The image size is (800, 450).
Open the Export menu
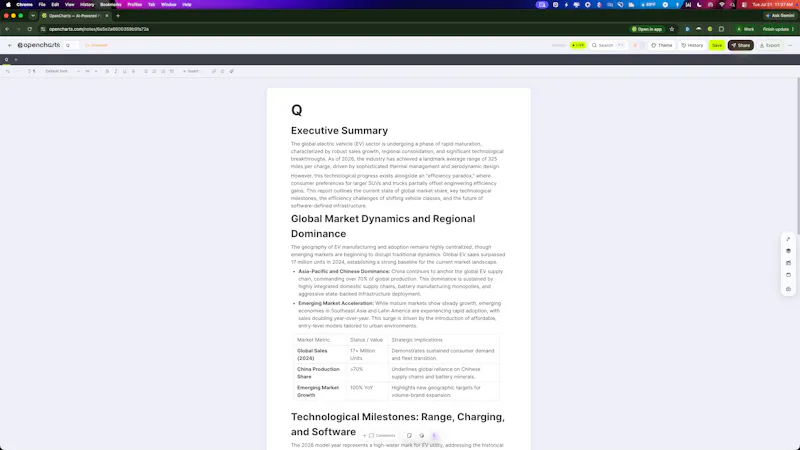click(x=770, y=45)
